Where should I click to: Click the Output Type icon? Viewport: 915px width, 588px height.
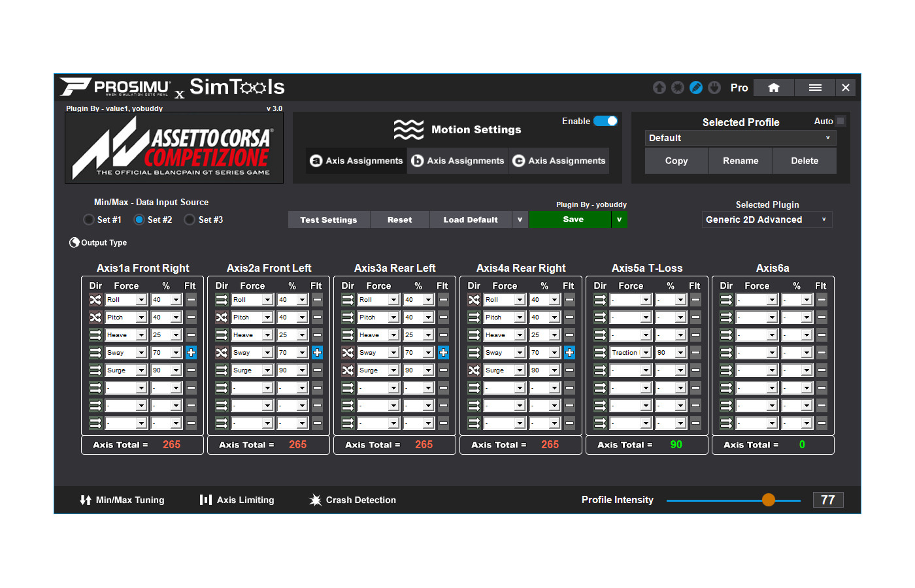[x=75, y=242]
